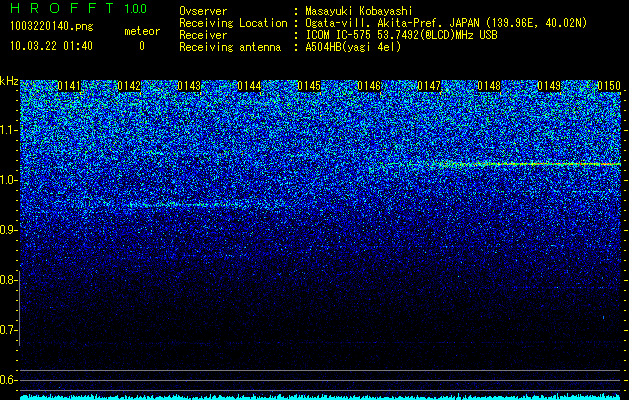Click the meteor count value 0
Image resolution: width=629 pixels, height=400 pixels.
(x=142, y=46)
